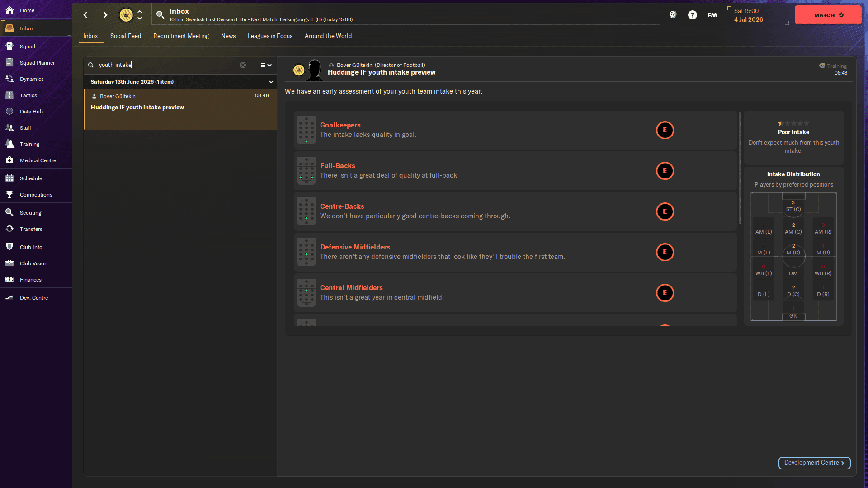Open Competitions trophy icon

tap(9, 194)
